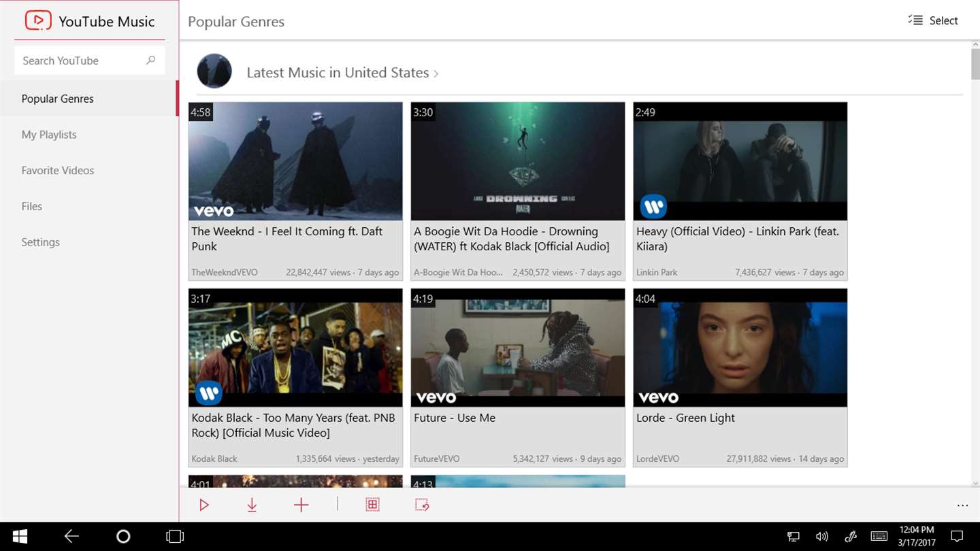Open the Windows Start menu
This screenshot has height=551, width=980.
coord(20,537)
